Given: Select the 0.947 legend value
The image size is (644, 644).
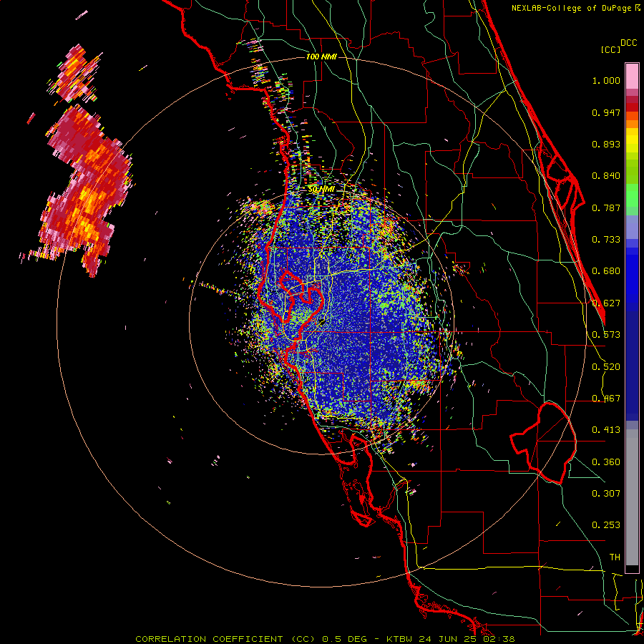Looking at the screenshot, I should coord(606,112).
